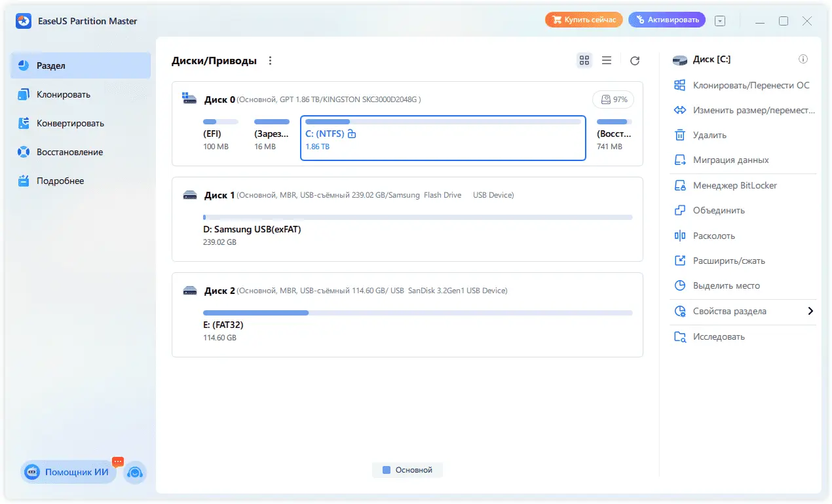The height and width of the screenshot is (504, 832).
Task: Click the C: partition usage bar
Action: coord(443,122)
